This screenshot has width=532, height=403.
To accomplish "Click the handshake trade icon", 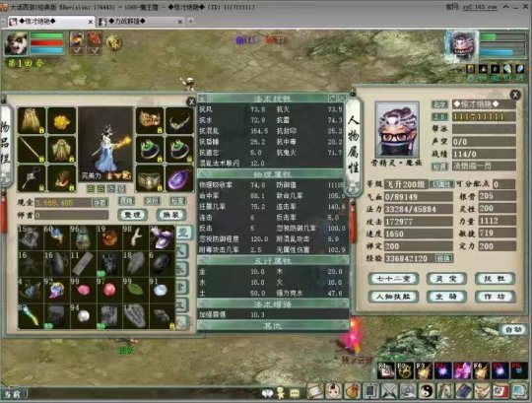I will click(x=482, y=391).
